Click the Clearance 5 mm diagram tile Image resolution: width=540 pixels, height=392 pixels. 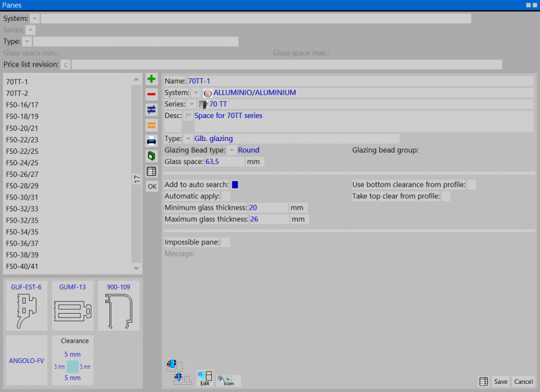72,360
